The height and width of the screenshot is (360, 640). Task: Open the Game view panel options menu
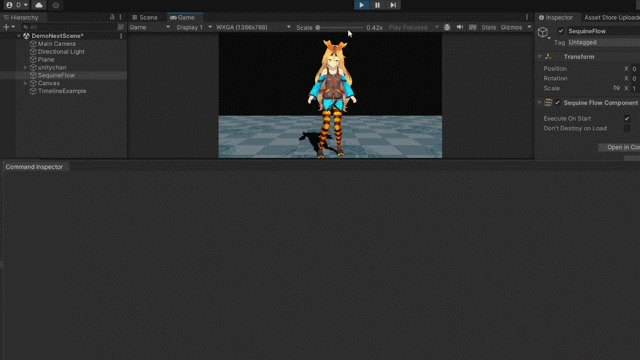pyautogui.click(x=527, y=17)
